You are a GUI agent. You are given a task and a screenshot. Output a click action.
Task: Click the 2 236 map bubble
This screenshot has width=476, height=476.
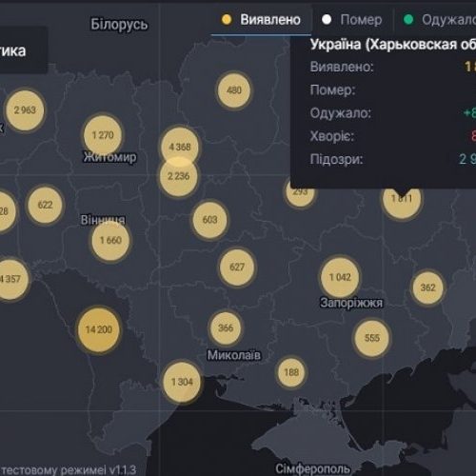(179, 176)
